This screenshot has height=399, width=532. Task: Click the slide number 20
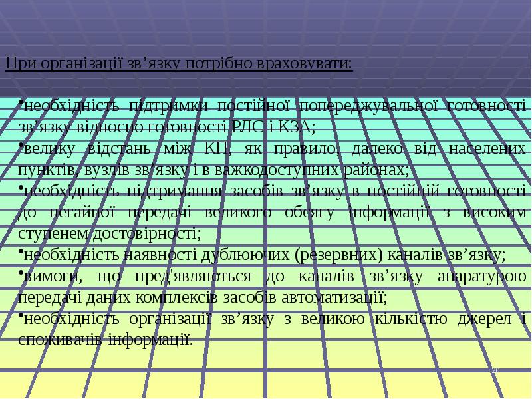(x=495, y=370)
